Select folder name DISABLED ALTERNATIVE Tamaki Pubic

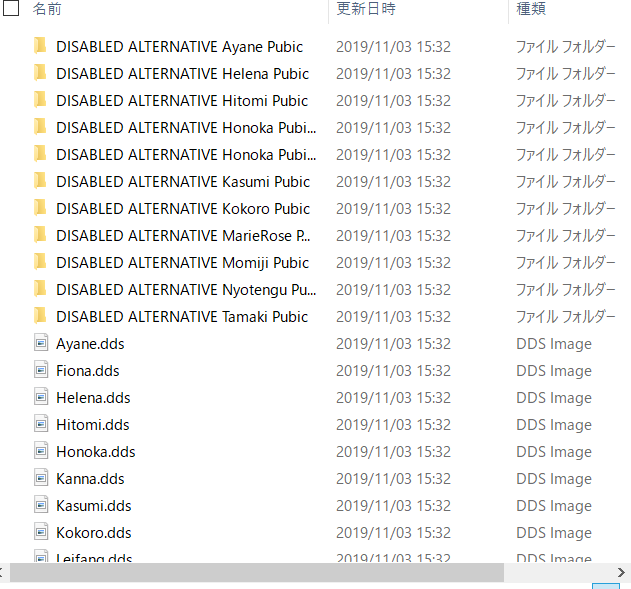pos(182,316)
